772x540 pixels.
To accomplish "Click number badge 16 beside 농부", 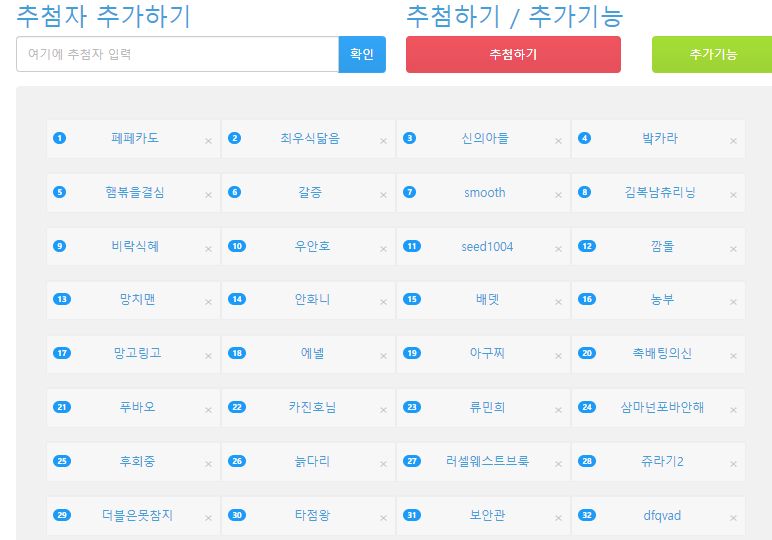I will [587, 299].
